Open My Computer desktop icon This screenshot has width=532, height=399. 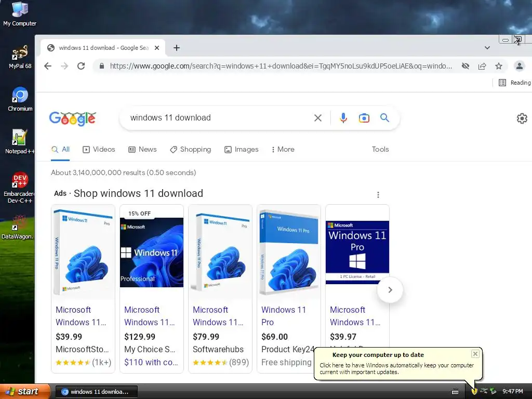click(x=20, y=14)
